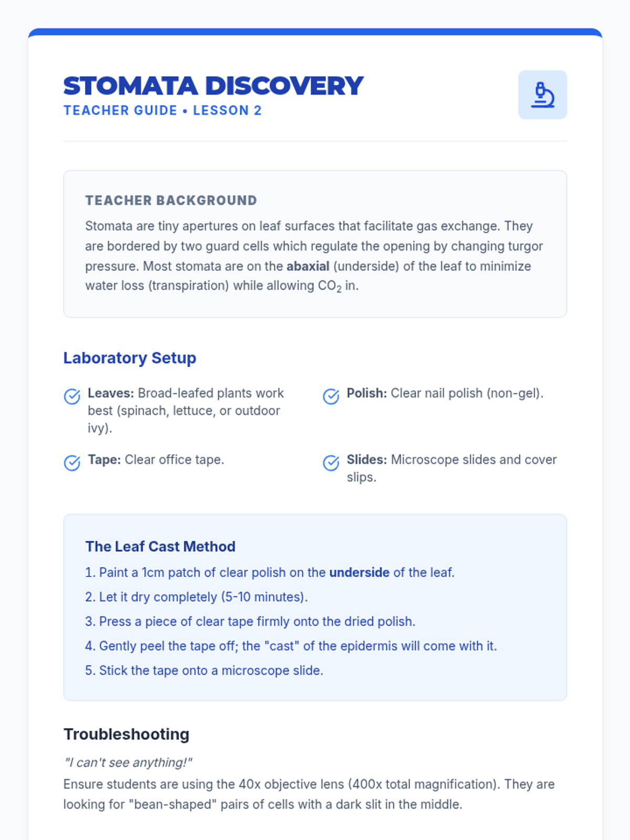Click the bold word underside in step 1
This screenshot has width=630, height=840.
[x=359, y=572]
